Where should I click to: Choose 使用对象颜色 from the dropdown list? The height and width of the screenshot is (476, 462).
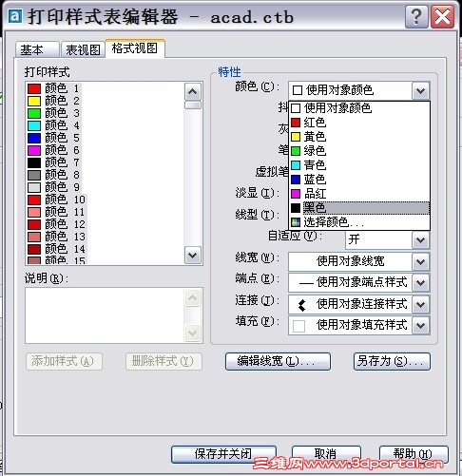pyautogui.click(x=359, y=108)
